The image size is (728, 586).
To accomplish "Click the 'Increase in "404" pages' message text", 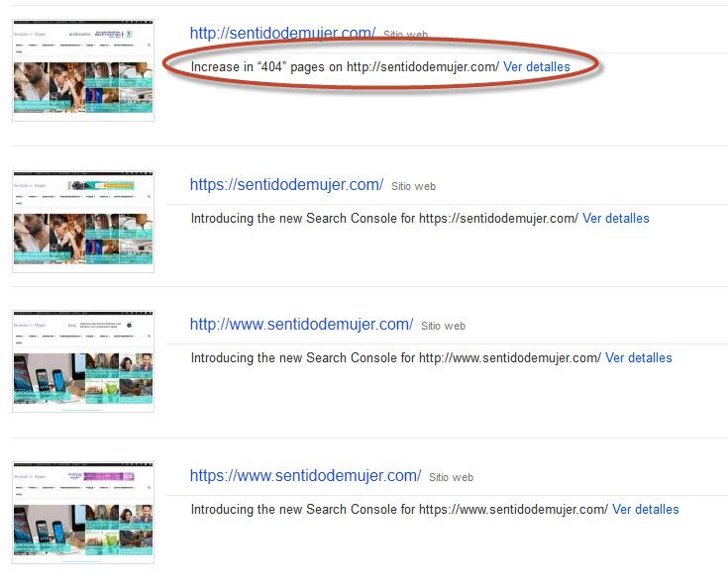I will coord(345,66).
